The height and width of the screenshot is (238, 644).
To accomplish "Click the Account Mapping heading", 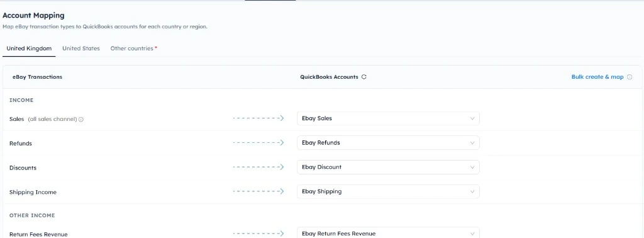I will tap(33, 16).
